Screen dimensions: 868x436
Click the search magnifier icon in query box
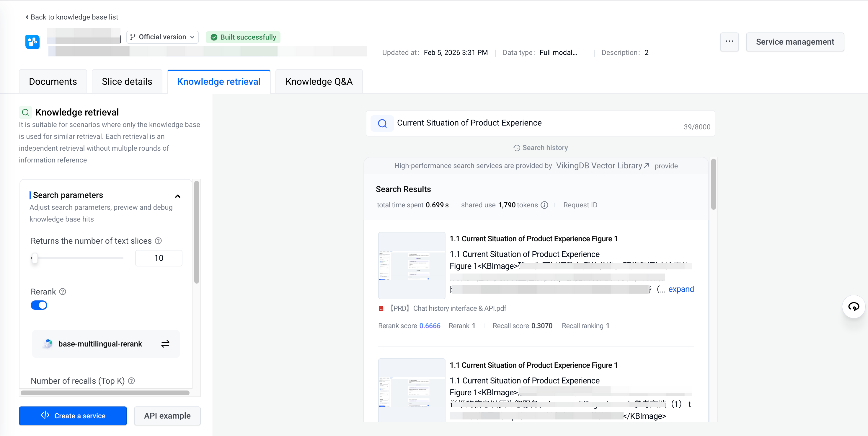(382, 123)
